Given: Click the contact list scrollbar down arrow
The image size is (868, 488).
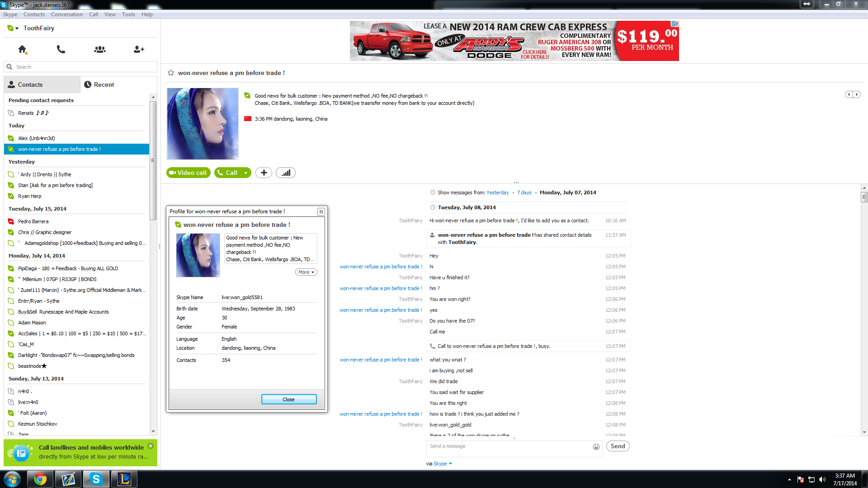Looking at the screenshot, I should tap(153, 431).
